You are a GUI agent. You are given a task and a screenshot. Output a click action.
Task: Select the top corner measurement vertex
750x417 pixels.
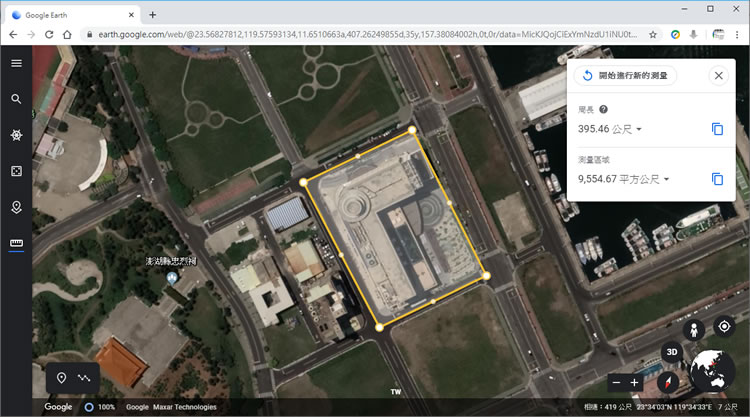click(412, 130)
